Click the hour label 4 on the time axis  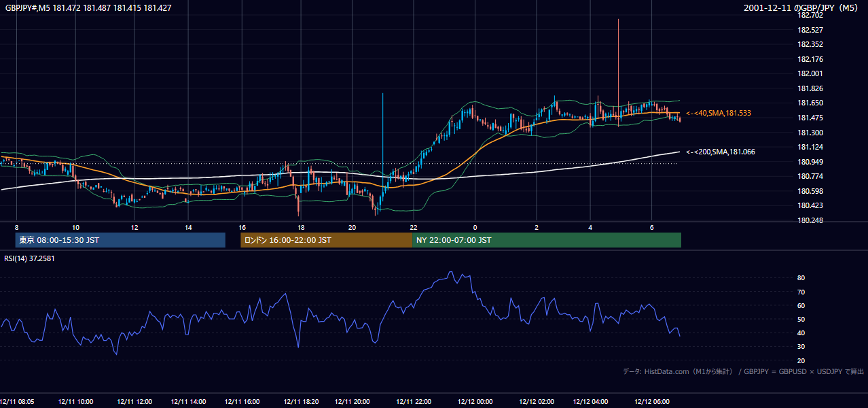pyautogui.click(x=590, y=227)
